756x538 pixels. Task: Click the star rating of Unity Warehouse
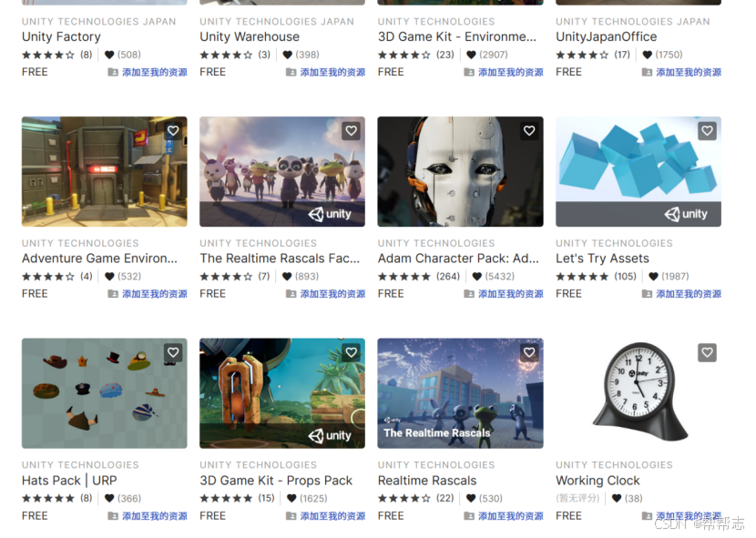pos(226,55)
